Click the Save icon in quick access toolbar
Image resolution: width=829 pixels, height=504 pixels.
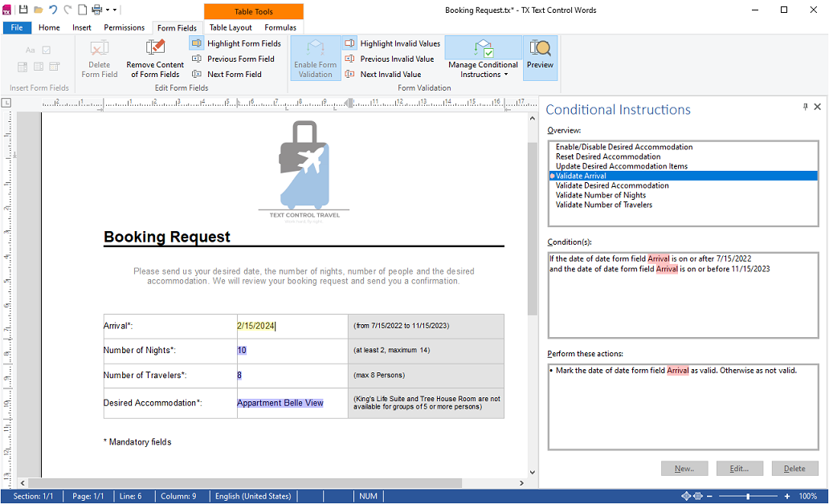pyautogui.click(x=23, y=10)
